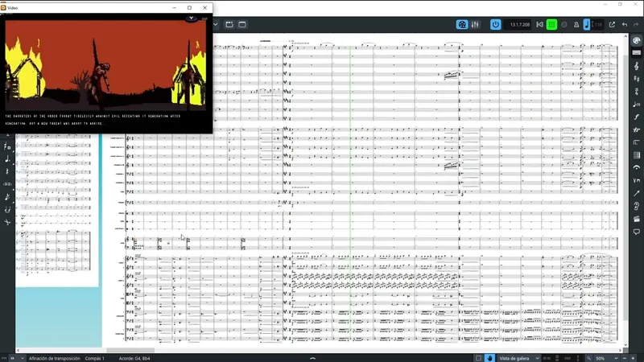
Task: Open the new tab icon beside layout selector
Action: 229,25
